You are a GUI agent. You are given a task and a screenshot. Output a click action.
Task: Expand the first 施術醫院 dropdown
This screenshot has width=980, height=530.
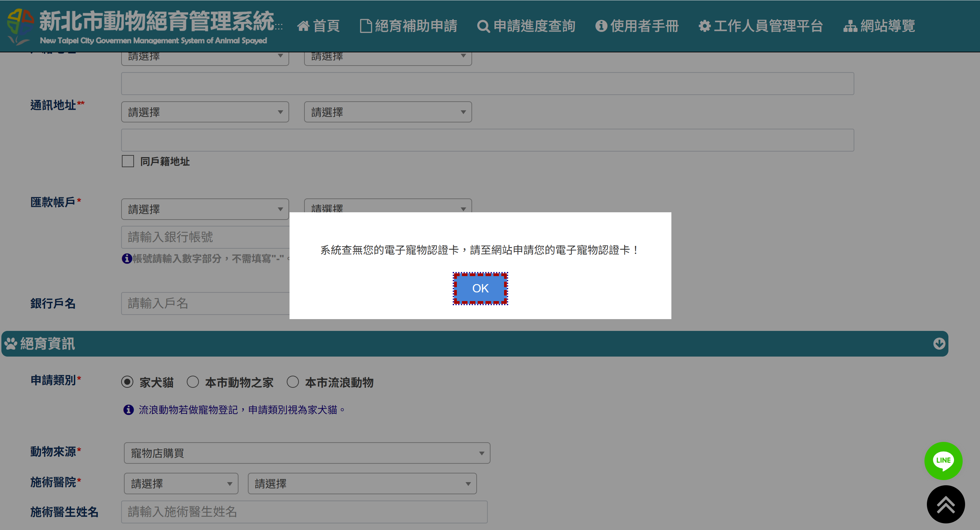[181, 484]
